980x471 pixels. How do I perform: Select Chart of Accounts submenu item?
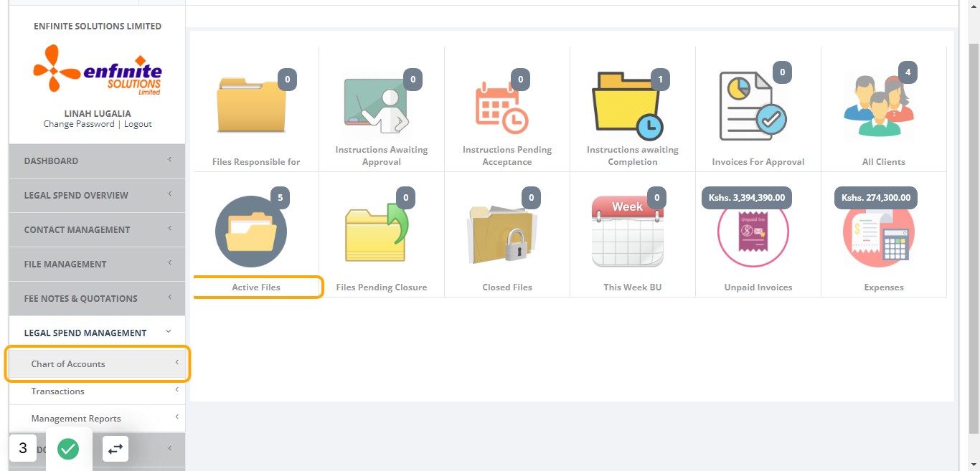[x=97, y=364]
